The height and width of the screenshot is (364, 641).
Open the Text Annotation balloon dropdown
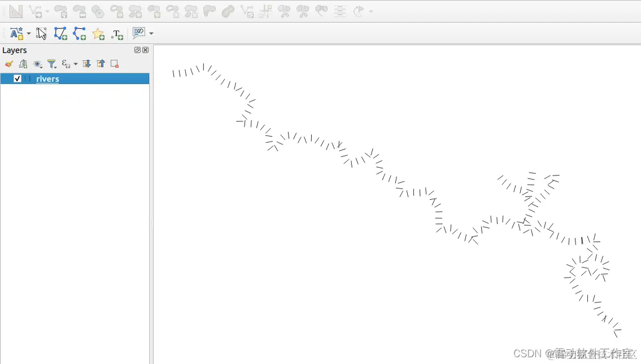click(151, 33)
